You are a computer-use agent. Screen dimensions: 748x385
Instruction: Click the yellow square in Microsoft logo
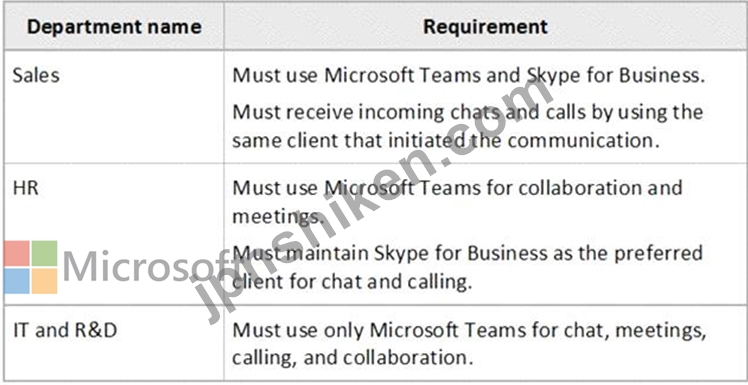pyautogui.click(x=44, y=281)
